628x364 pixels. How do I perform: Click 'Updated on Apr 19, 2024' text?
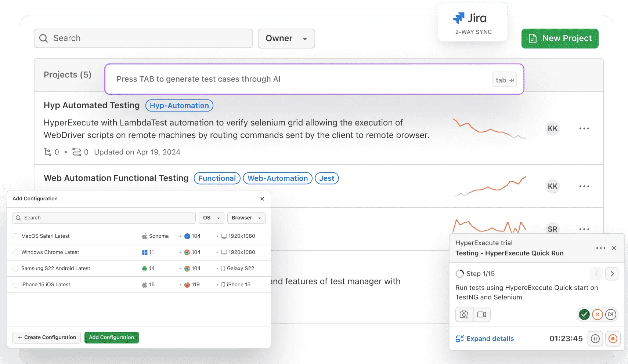pyautogui.click(x=137, y=152)
